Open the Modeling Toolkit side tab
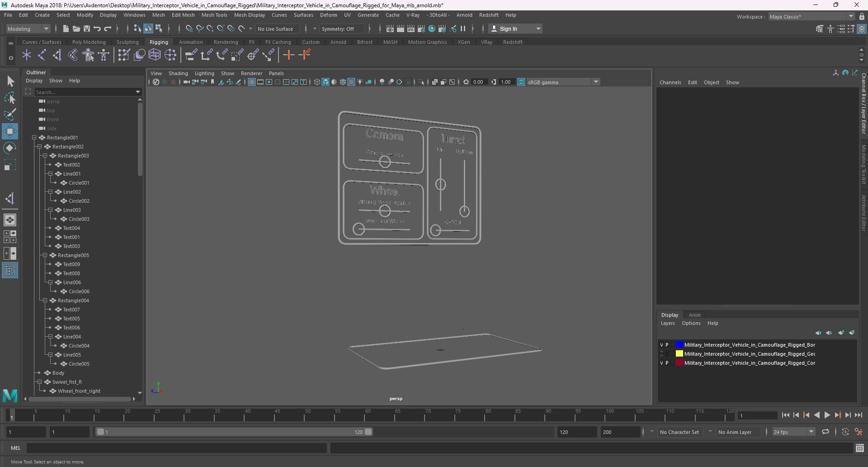 (x=863, y=164)
